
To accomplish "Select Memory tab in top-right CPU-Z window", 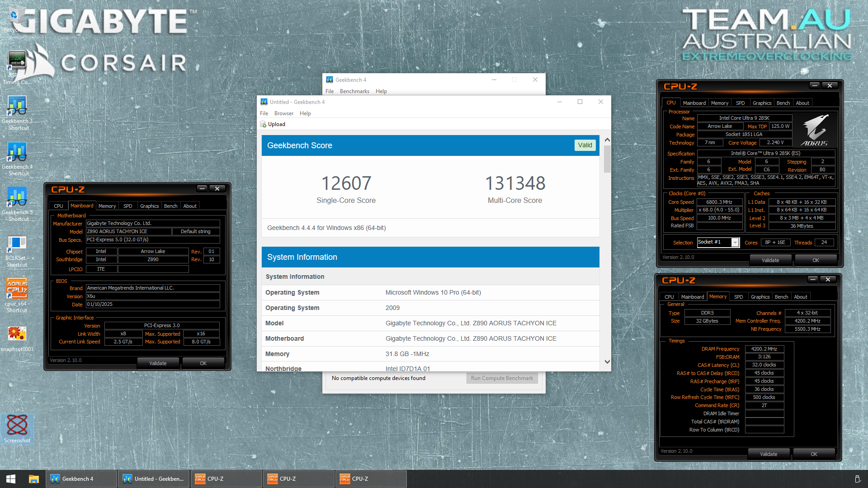I will tap(720, 103).
